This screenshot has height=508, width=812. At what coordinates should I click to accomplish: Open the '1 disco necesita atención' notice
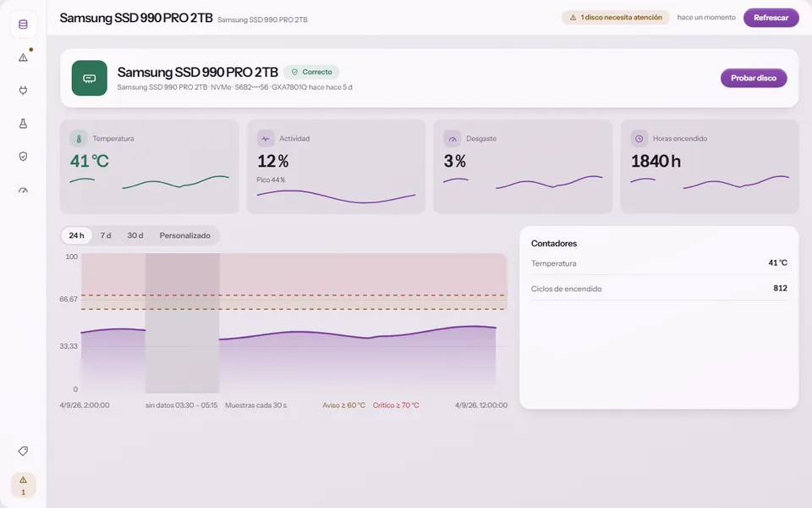tap(615, 18)
